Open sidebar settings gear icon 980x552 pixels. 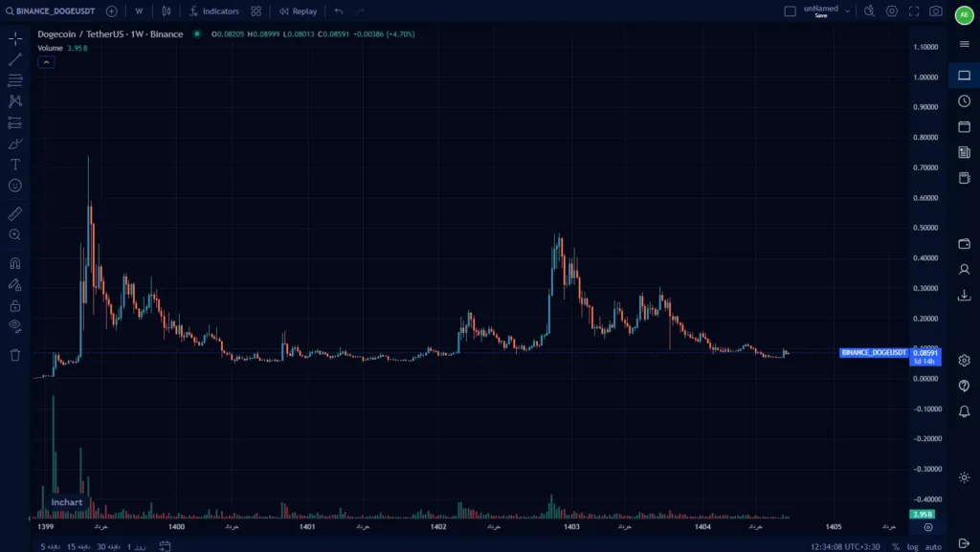(965, 361)
